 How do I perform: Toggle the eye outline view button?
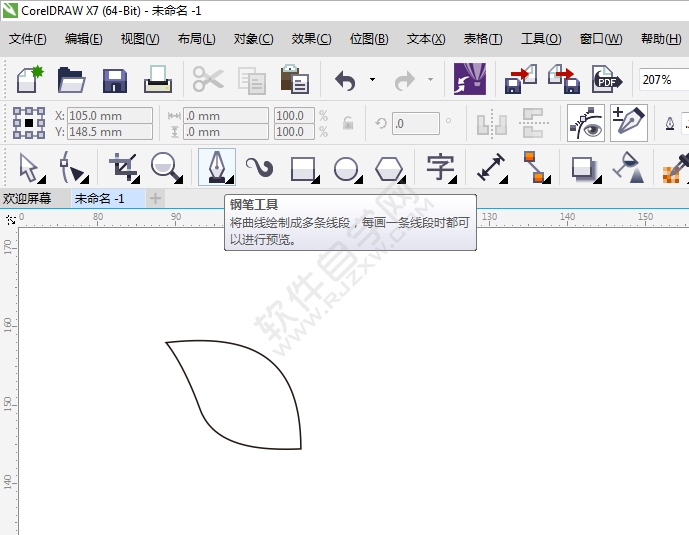(586, 123)
